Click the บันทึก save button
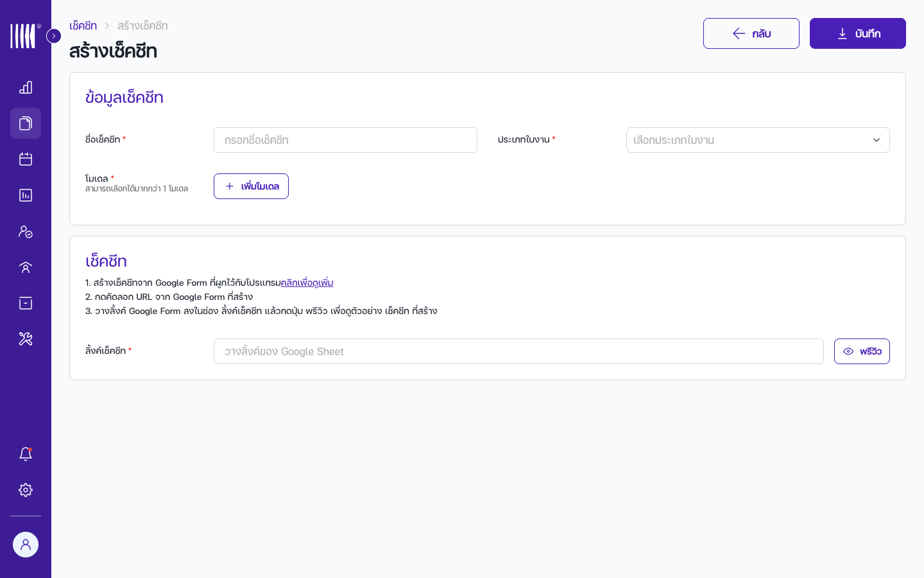Screen dimensions: 924x578 [x=858, y=33]
